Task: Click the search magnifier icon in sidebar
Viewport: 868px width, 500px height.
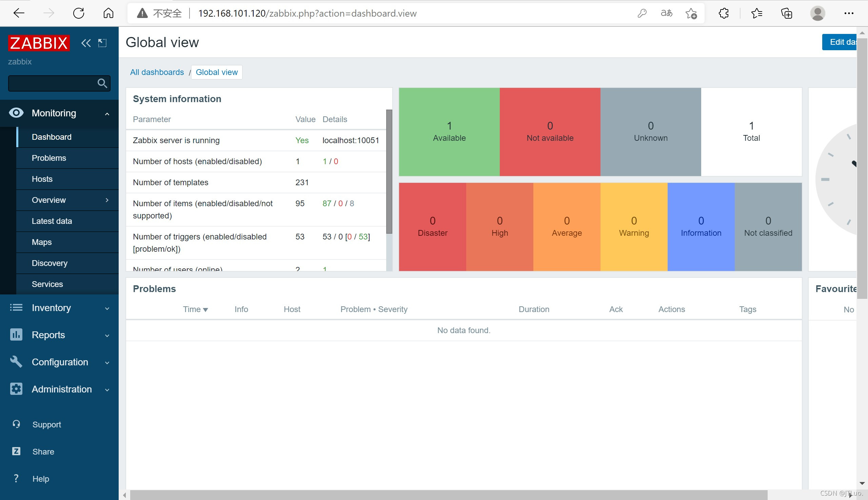Action: pos(102,83)
